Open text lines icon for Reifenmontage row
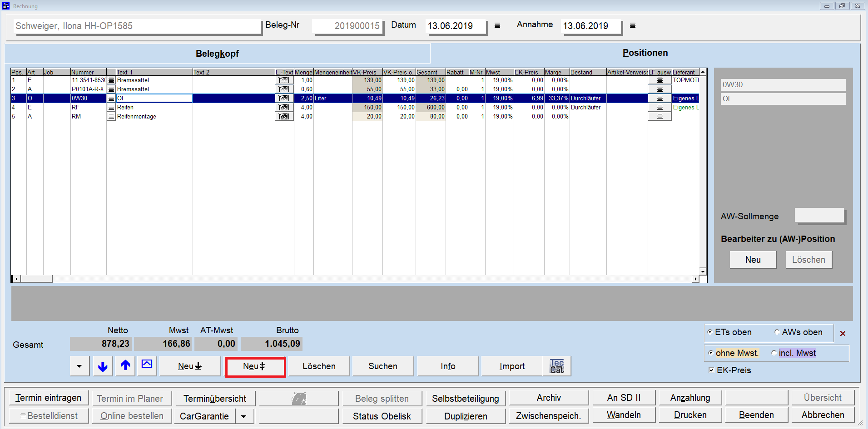This screenshot has height=429, width=868. click(111, 117)
